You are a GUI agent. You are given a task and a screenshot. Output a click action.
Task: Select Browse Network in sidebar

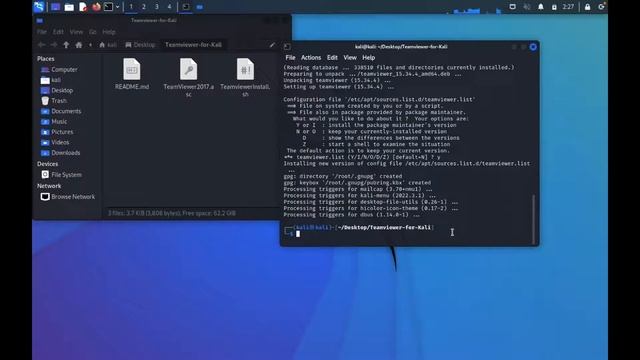click(68, 197)
